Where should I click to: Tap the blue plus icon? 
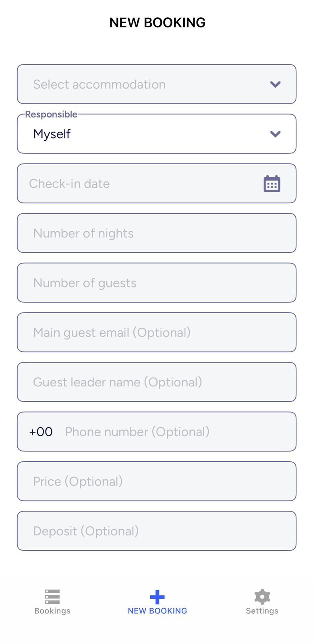(157, 597)
